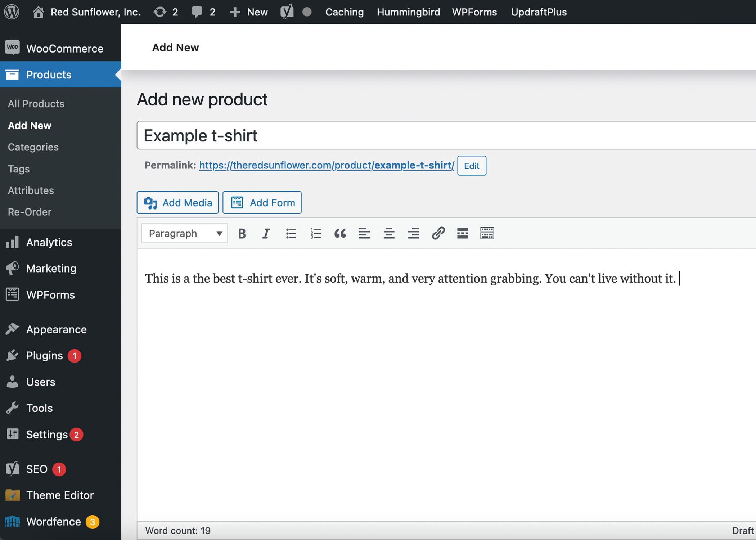The height and width of the screenshot is (540, 756).
Task: Click inside the product description text
Action: tap(410, 278)
